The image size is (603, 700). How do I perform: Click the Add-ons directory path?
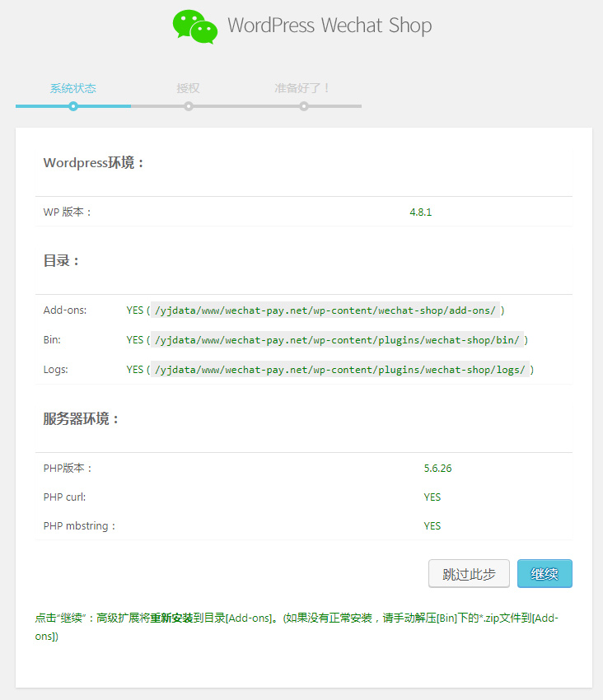click(x=325, y=310)
